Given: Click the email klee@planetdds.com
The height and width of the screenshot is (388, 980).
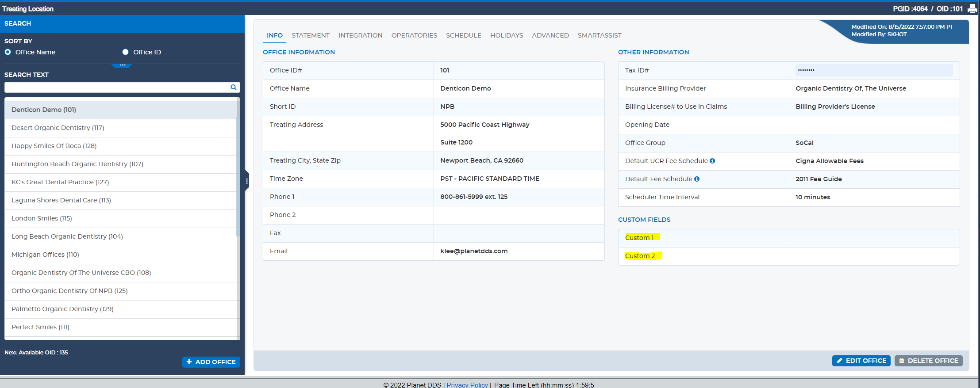Looking at the screenshot, I should [474, 251].
